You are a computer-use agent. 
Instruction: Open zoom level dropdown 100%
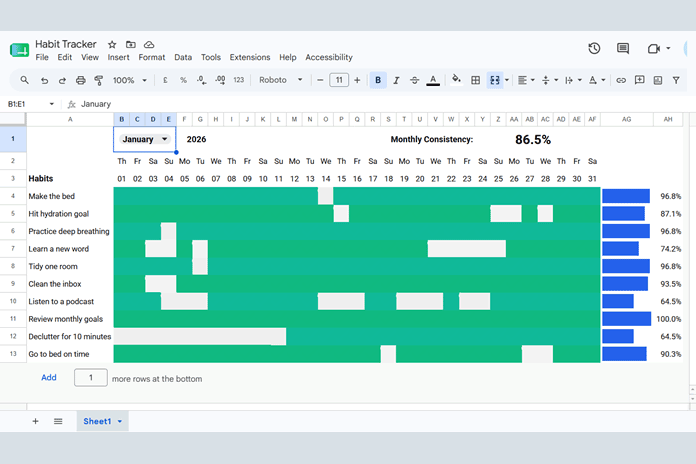pyautogui.click(x=130, y=80)
